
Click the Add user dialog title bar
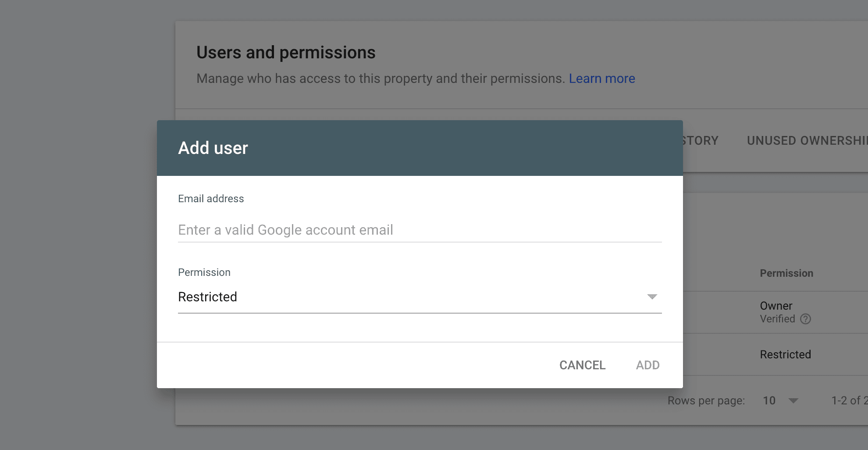[x=213, y=148]
